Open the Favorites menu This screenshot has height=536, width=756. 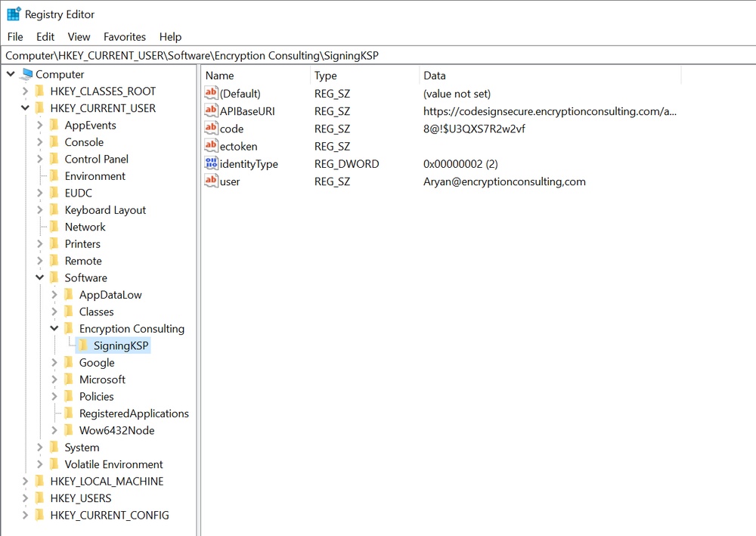125,36
